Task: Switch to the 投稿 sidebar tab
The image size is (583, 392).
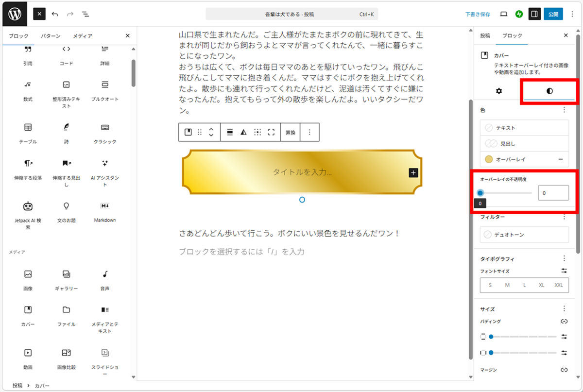Action: (x=485, y=36)
